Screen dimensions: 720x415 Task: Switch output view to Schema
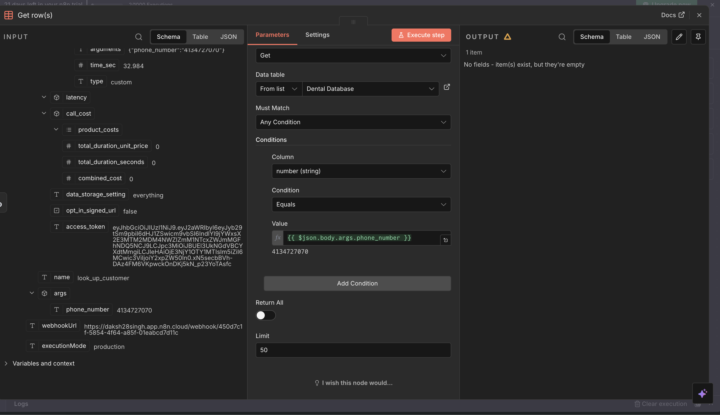click(x=591, y=37)
